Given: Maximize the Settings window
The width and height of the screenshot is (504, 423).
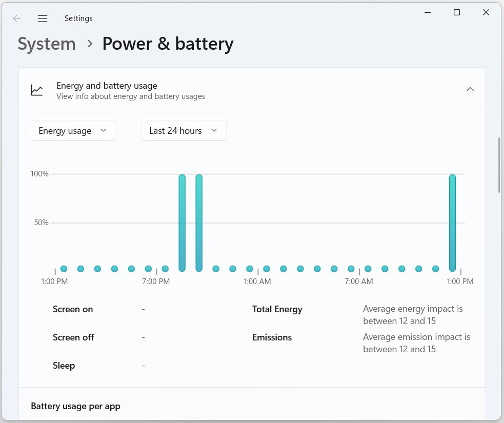Looking at the screenshot, I should 456,13.
